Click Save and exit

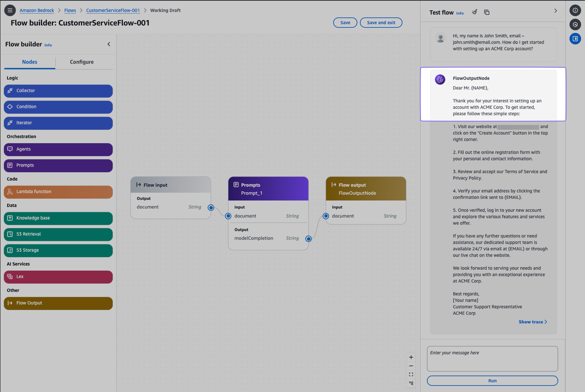[381, 23]
